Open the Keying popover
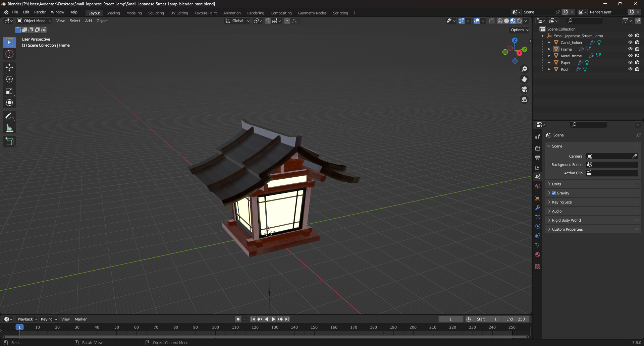This screenshot has width=644, height=346. pos(49,319)
